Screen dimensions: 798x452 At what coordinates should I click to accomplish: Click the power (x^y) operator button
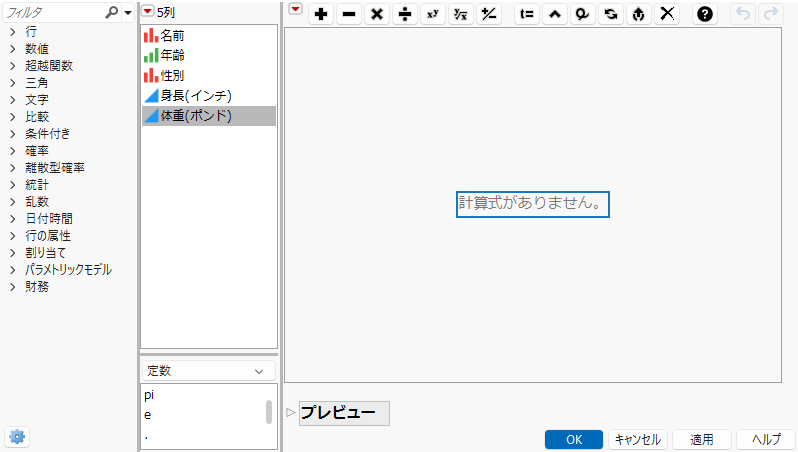point(433,14)
